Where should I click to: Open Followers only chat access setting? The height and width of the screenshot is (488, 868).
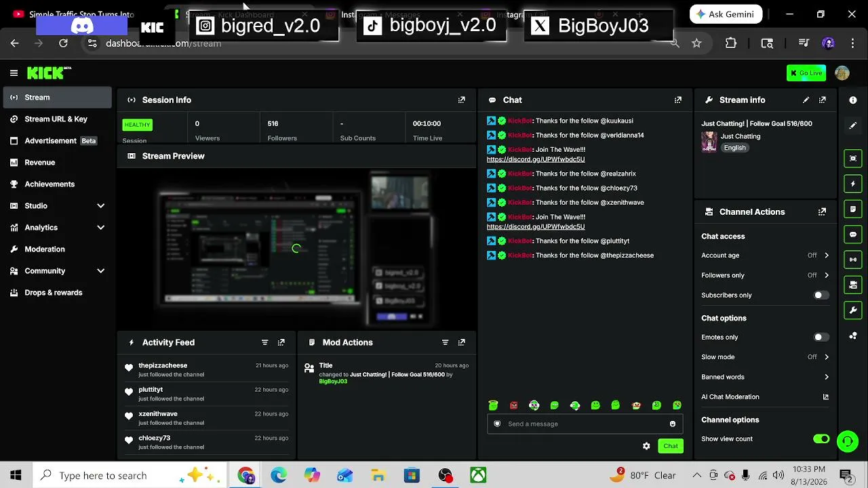(765, 275)
